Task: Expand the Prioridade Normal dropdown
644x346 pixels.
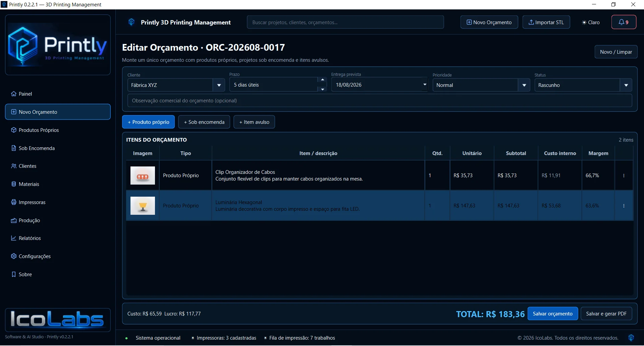Action: tap(524, 85)
